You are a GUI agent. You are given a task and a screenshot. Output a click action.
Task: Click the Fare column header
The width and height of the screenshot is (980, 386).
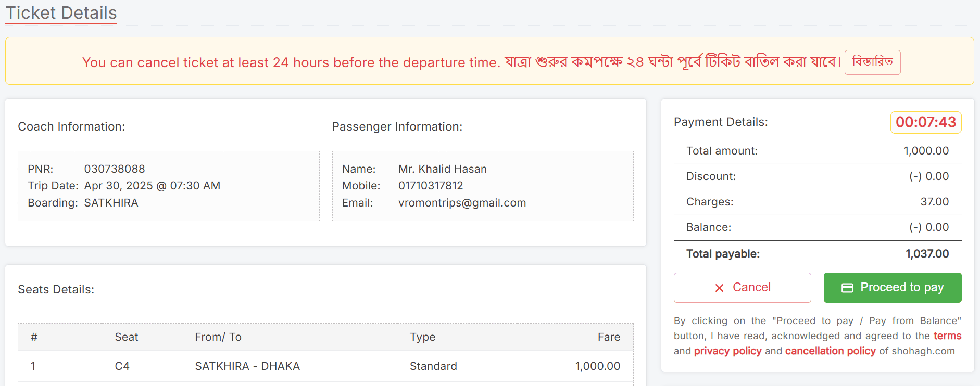coord(609,337)
